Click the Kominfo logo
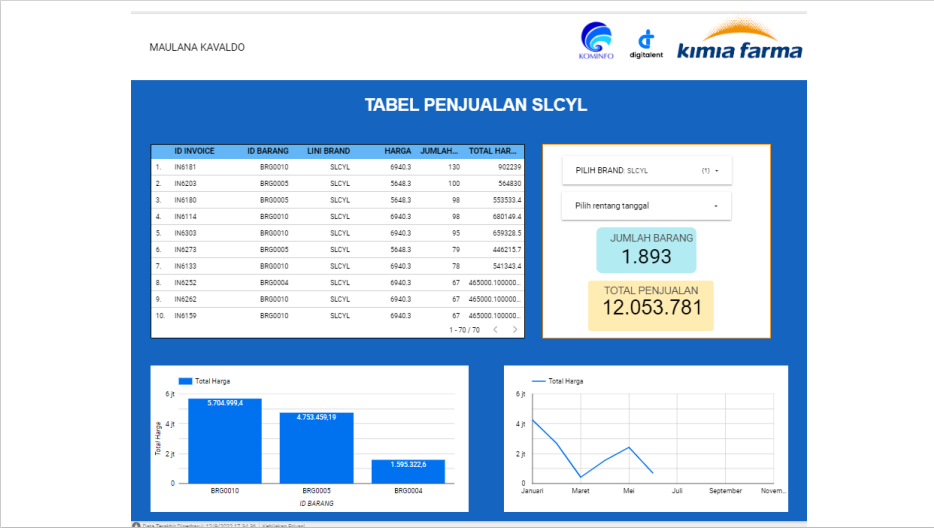 click(x=596, y=41)
